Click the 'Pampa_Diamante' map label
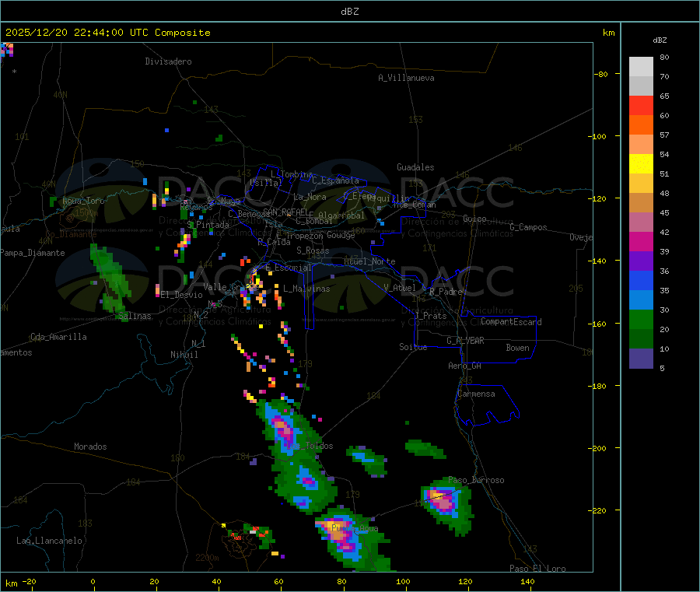 tap(33, 253)
